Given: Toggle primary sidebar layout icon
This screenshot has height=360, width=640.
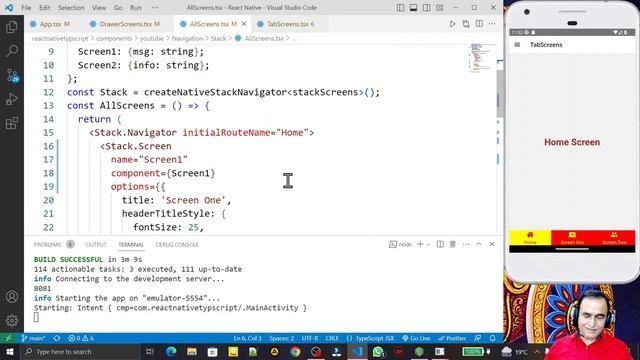Looking at the screenshot, I should tap(400, 8).
